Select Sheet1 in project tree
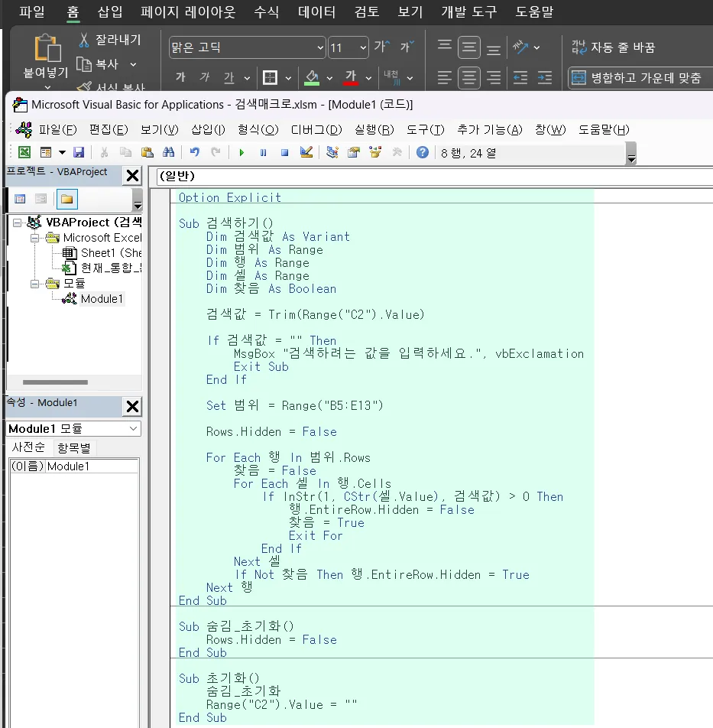 [x=102, y=253]
